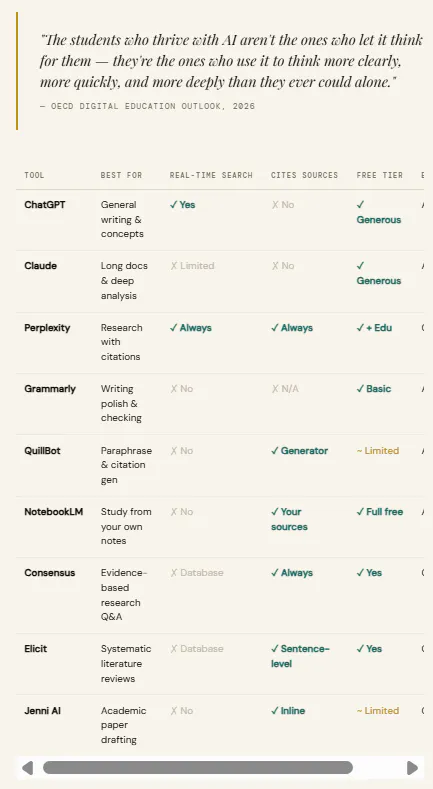
Task: Click the Consensus tool name
Action: 50,573
